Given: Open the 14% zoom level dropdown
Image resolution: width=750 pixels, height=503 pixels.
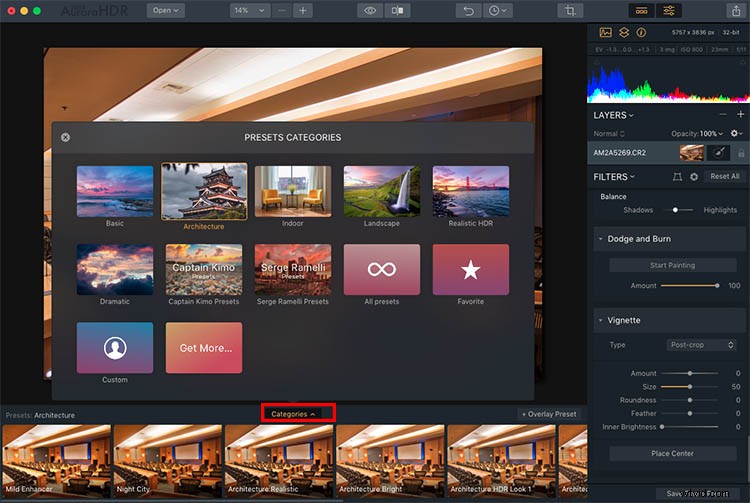Looking at the screenshot, I should click(x=250, y=11).
